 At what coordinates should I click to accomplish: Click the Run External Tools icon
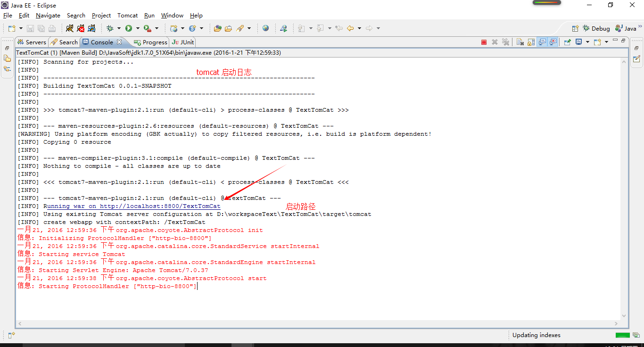pyautogui.click(x=148, y=28)
